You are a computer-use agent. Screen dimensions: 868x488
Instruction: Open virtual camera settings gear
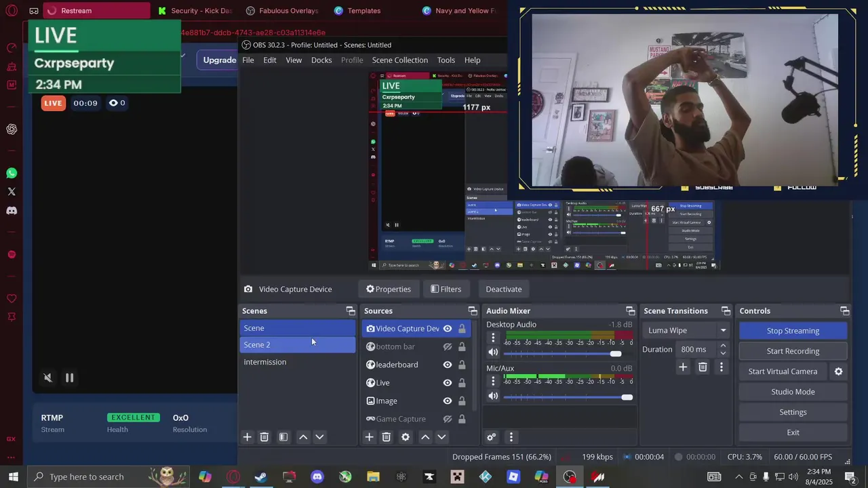838,371
